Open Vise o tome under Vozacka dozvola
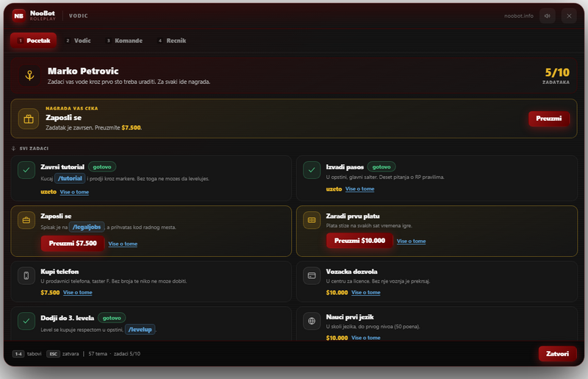This screenshot has width=588, height=379. point(365,293)
